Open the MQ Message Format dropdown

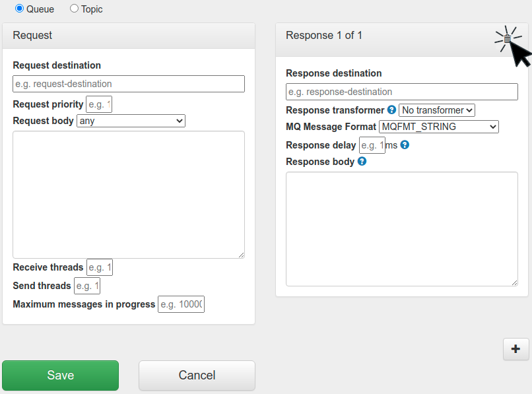(438, 126)
